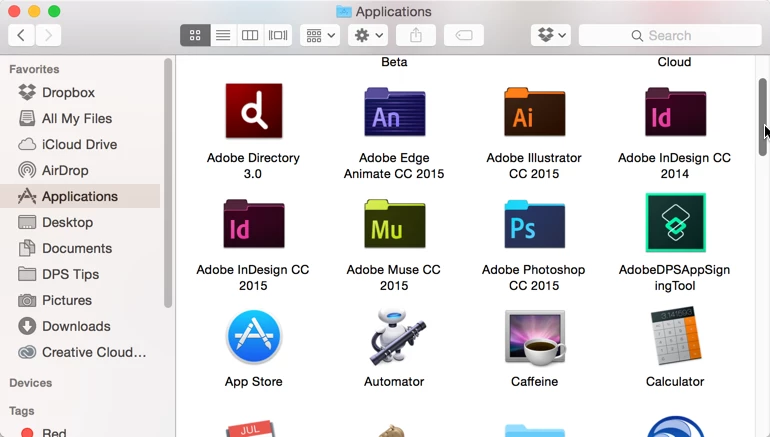Click the main content vertical scrollbar
This screenshot has height=437, width=770.
pyautogui.click(x=763, y=117)
